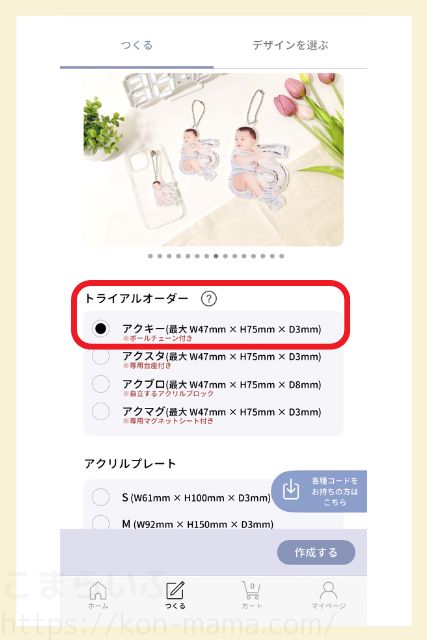Image resolution: width=427 pixels, height=640 pixels.
Task: Switch to the デザインを選ぶ tab
Action: click(x=290, y=45)
